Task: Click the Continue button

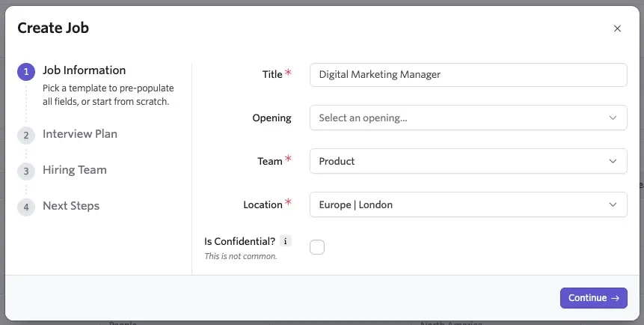Action: (593, 298)
